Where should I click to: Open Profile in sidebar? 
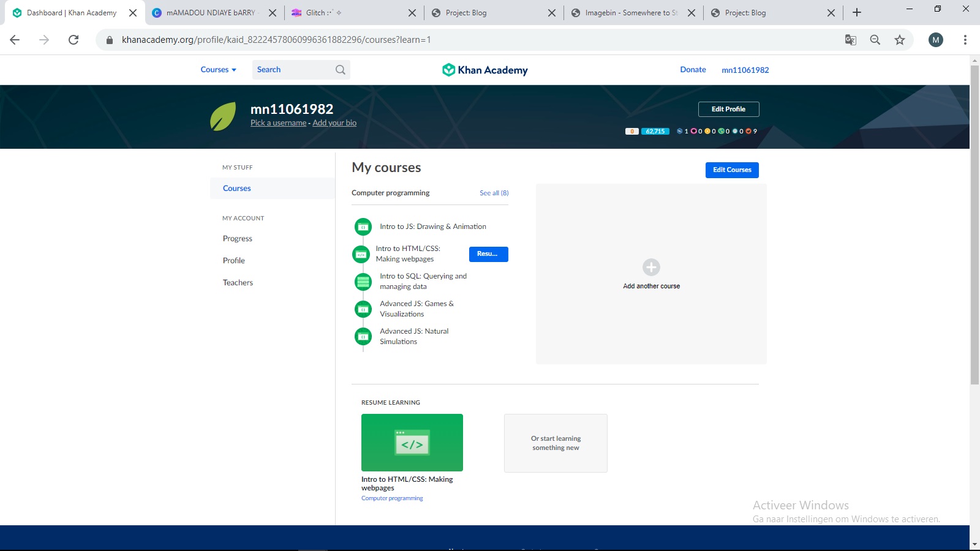[234, 261]
